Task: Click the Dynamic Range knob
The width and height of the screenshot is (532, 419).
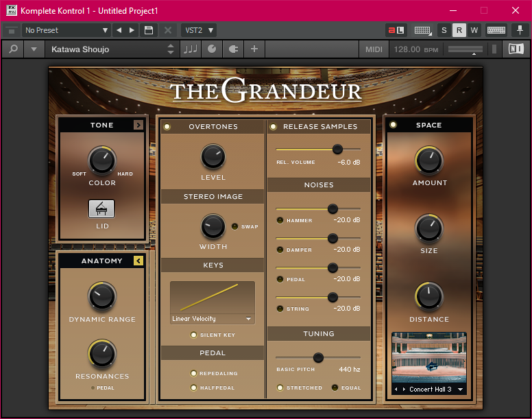Action: 102,296
